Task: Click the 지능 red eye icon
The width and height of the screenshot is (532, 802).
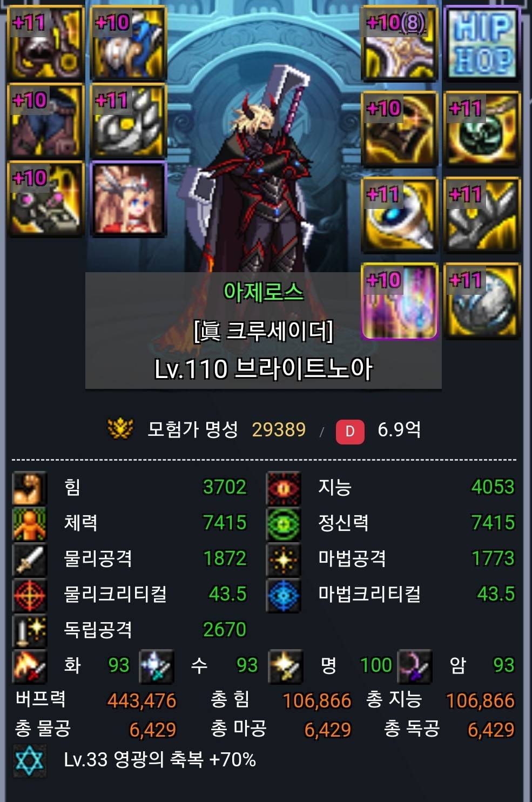Action: (284, 488)
